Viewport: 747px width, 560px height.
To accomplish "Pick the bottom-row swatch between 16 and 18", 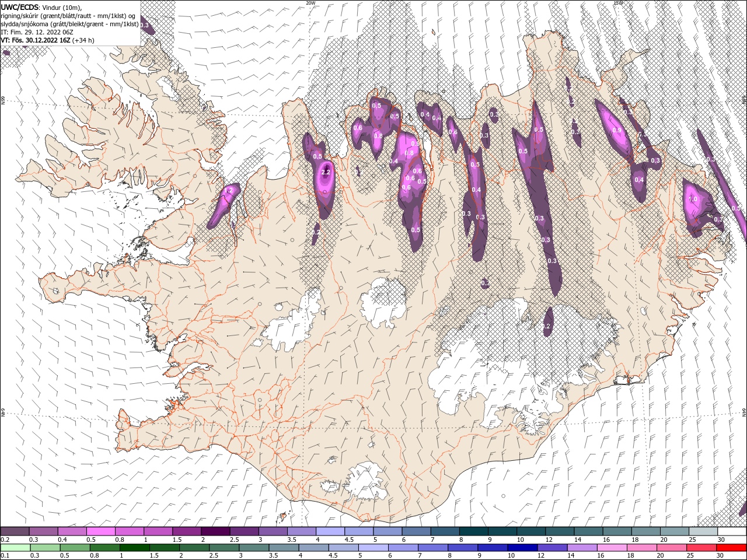I will click(612, 547).
